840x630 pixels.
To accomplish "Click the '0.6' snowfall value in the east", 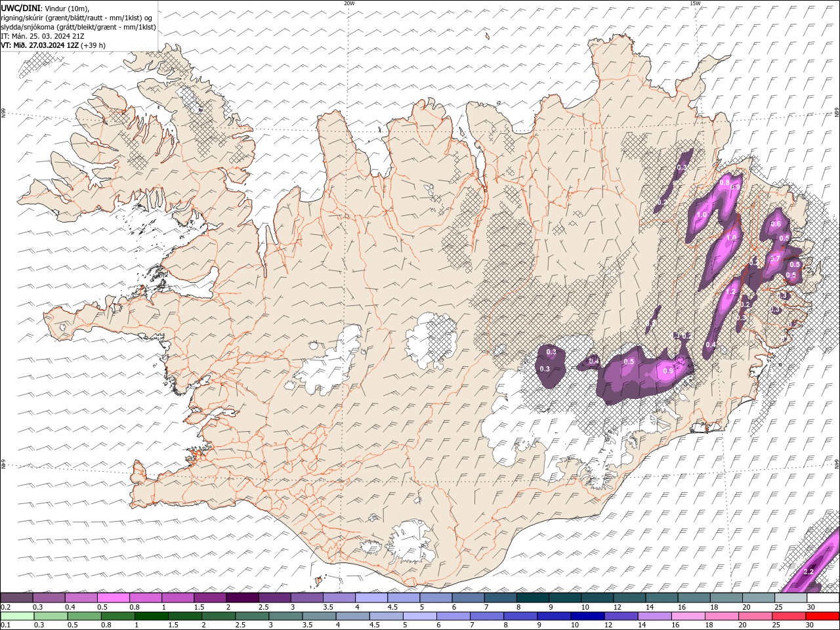I will pos(776,224).
